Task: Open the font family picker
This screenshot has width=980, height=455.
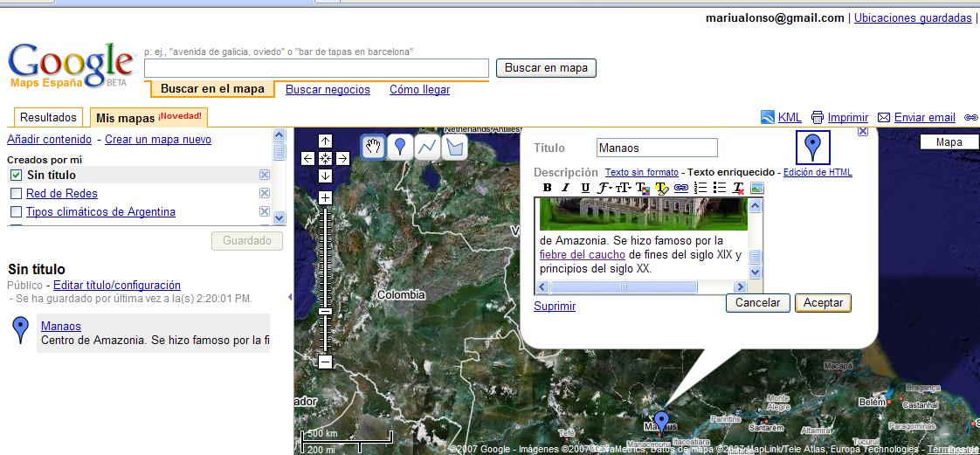Action: 604,188
